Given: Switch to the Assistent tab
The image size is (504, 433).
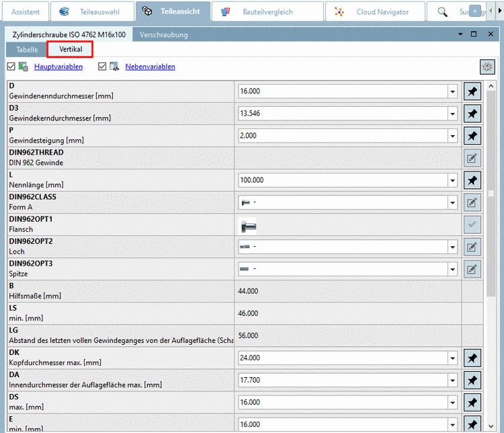Looking at the screenshot, I should coord(26,11).
